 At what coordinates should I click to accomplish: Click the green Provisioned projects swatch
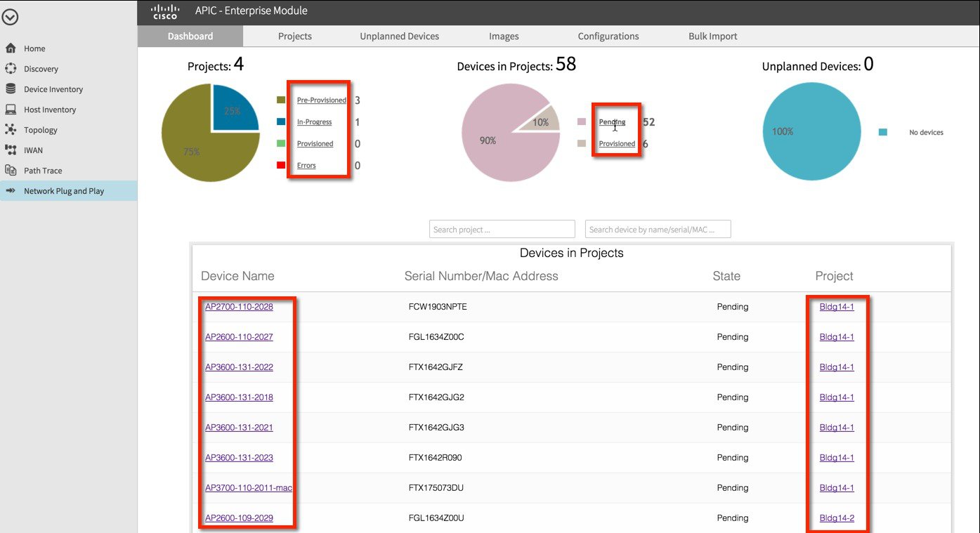pos(281,144)
